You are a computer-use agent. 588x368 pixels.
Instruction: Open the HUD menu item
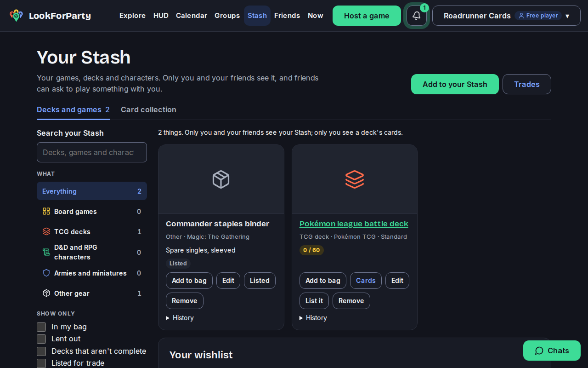161,16
